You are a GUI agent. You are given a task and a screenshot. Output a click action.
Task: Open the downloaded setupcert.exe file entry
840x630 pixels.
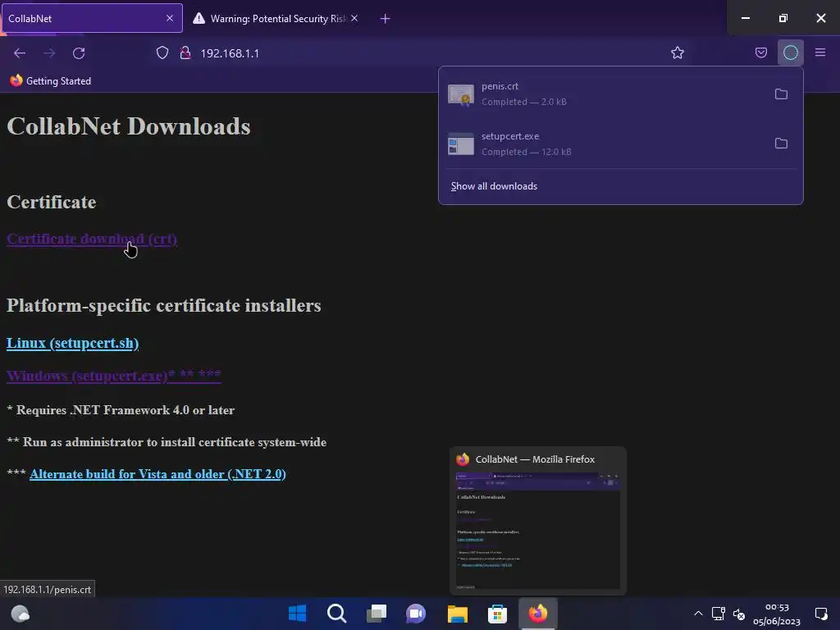(x=605, y=144)
